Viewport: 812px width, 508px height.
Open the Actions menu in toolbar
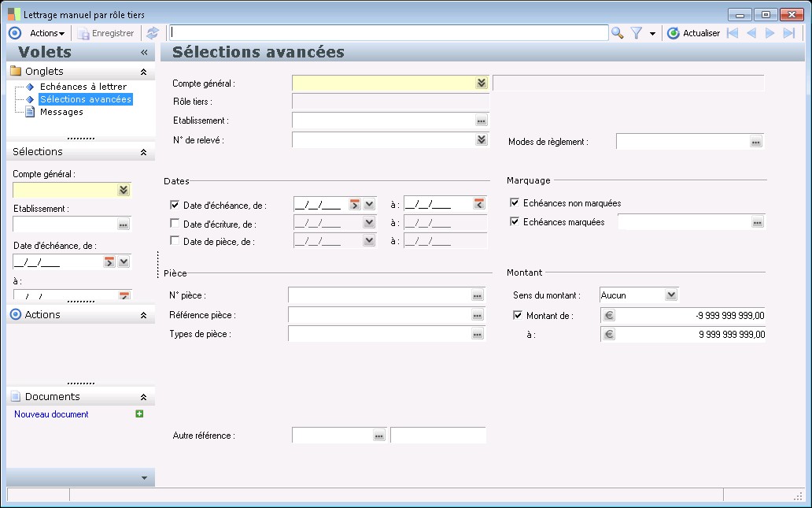tap(46, 33)
